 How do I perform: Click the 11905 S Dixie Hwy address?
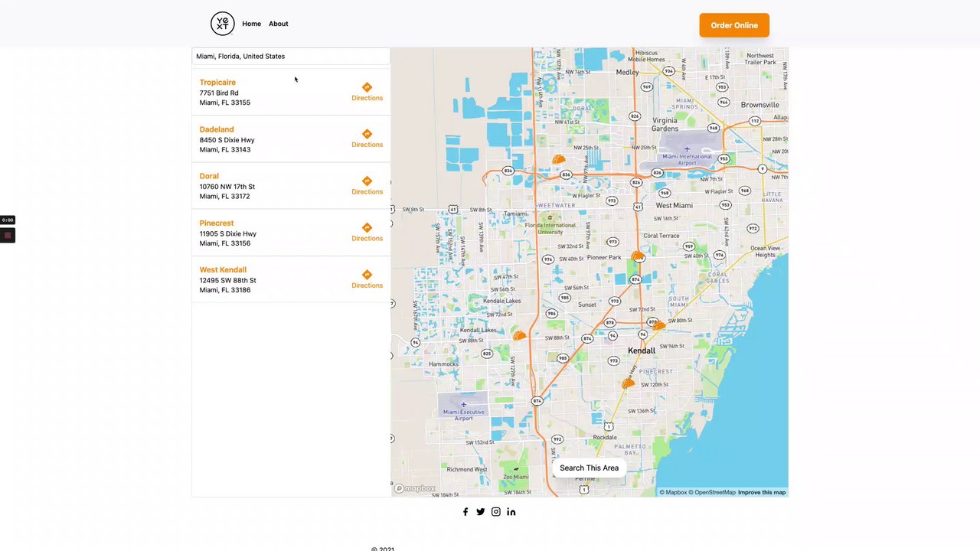228,234
